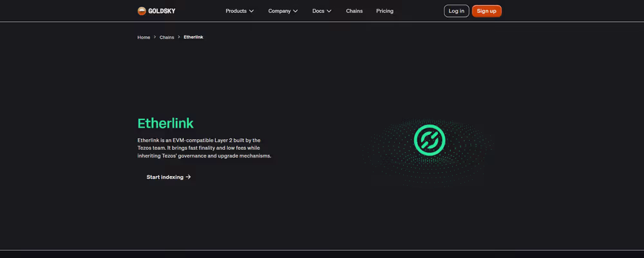
Task: Select Chains in the breadcrumb trail
Action: click(167, 37)
